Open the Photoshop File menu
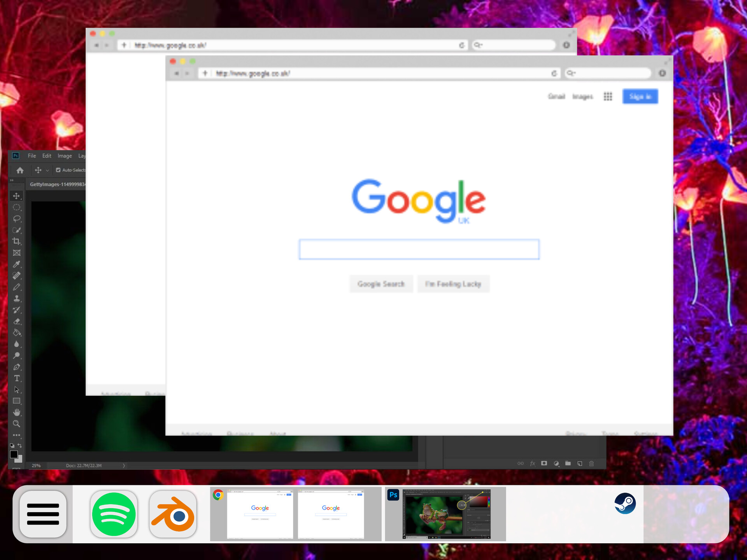Viewport: 747px width, 560px height. tap(32, 156)
